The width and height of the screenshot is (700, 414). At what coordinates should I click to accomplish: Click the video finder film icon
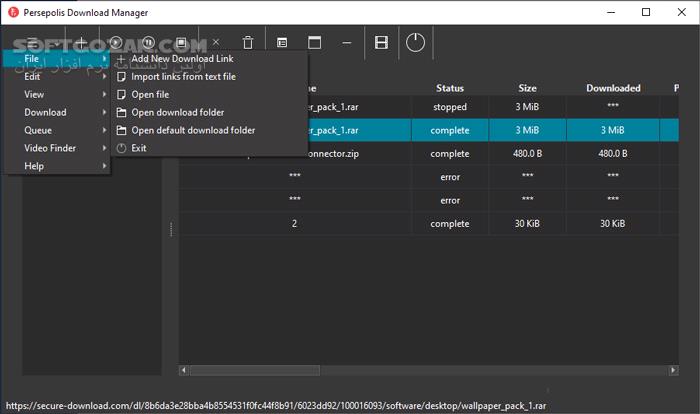(381, 43)
